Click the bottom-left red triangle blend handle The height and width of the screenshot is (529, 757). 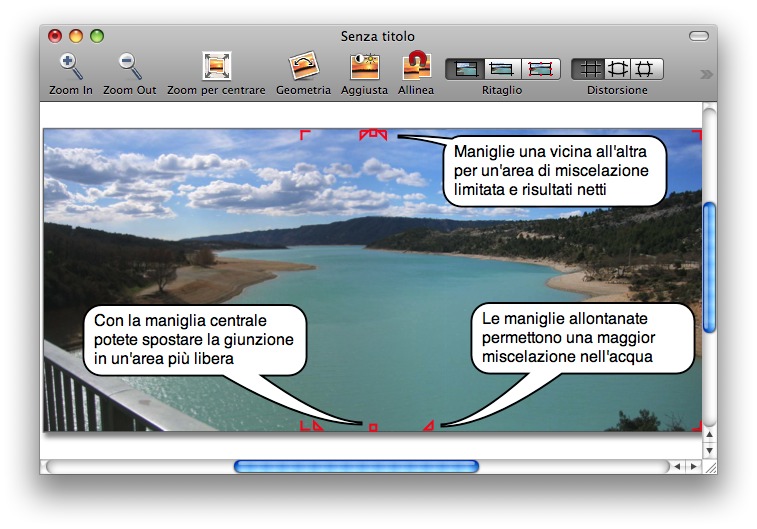[x=317, y=426]
